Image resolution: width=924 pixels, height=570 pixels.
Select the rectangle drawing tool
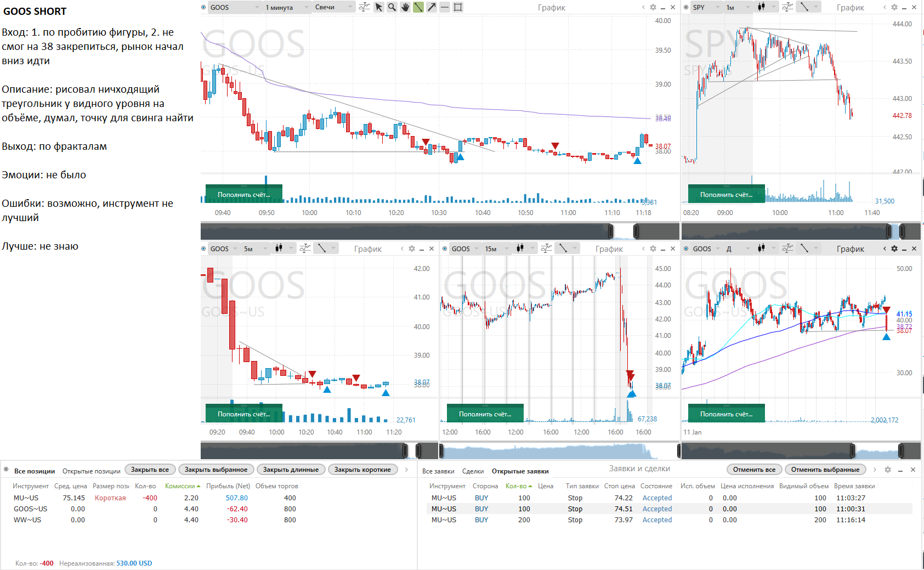[x=458, y=7]
